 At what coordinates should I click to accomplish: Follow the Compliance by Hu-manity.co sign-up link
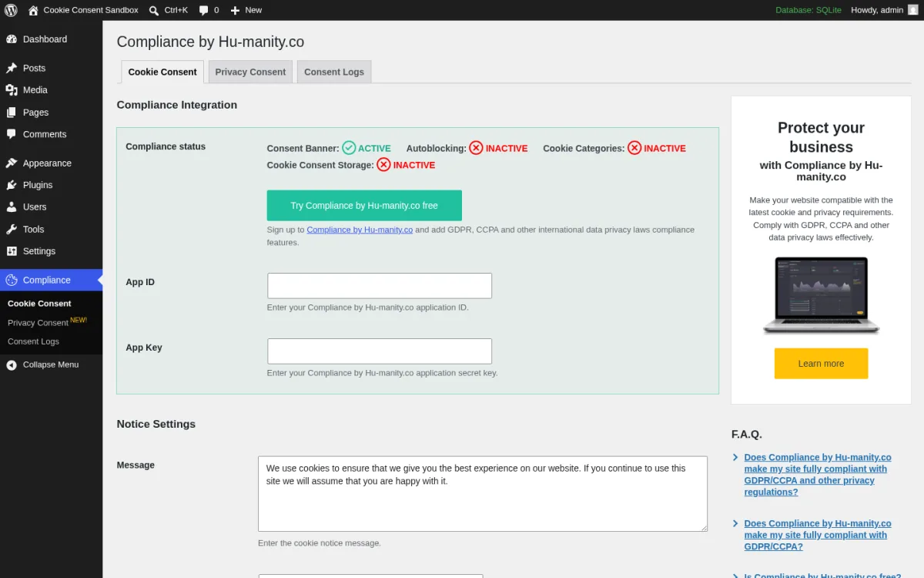tap(360, 230)
